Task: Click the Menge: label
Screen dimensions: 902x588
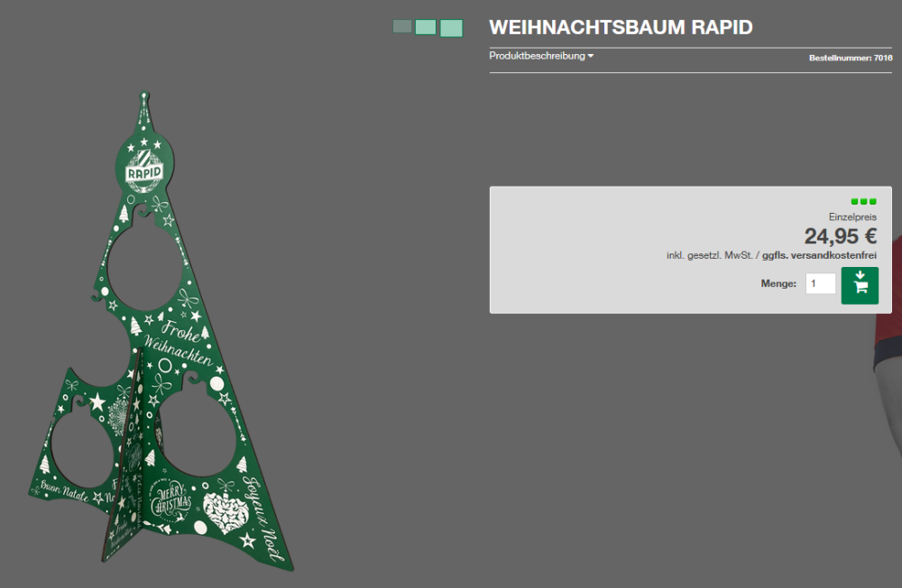Action: (778, 283)
